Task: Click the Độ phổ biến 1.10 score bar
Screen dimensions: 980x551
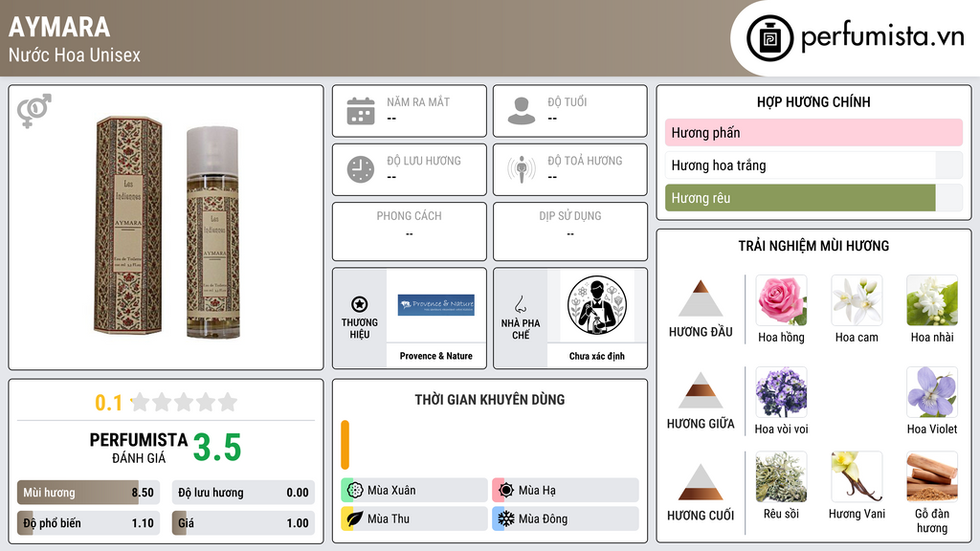Action: pos(89,523)
